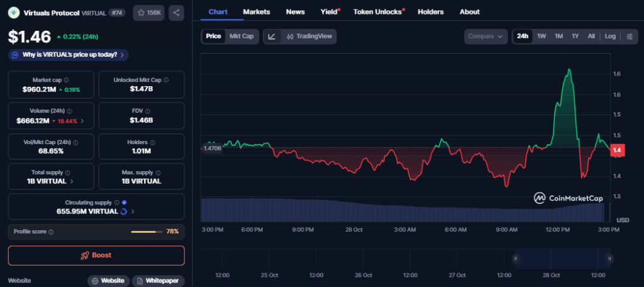Open the Markets tab
The width and height of the screenshot is (644, 287).
click(x=257, y=12)
